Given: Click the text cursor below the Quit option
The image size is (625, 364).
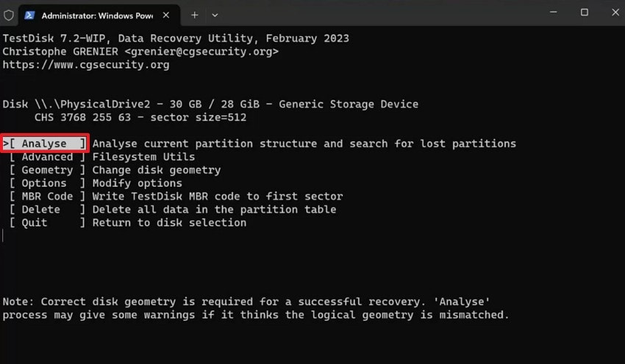Looking at the screenshot, I should [x=4, y=235].
